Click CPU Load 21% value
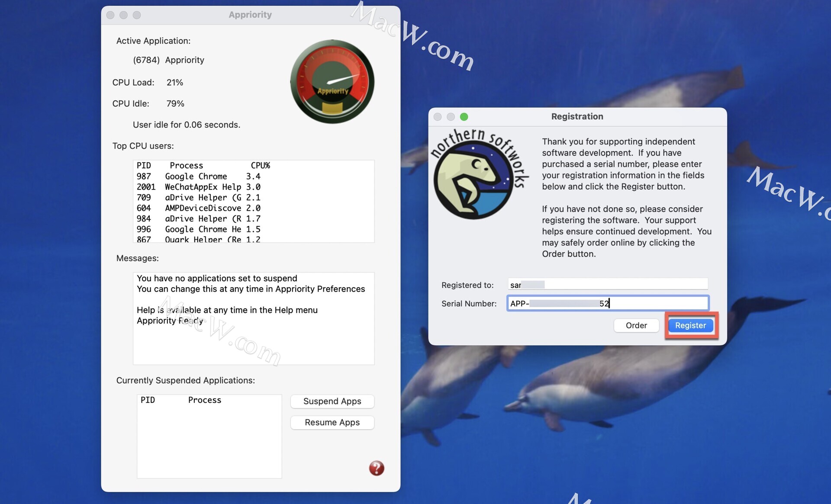The height and width of the screenshot is (504, 831). pos(175,82)
